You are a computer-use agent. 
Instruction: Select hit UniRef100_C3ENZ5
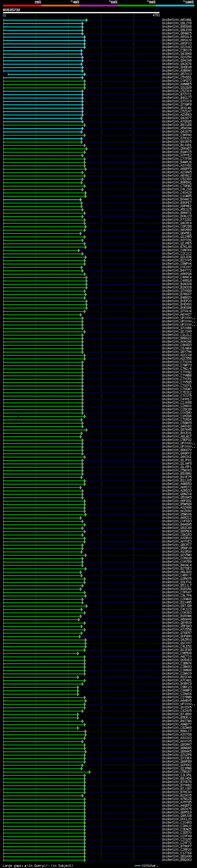(x=177, y=829)
